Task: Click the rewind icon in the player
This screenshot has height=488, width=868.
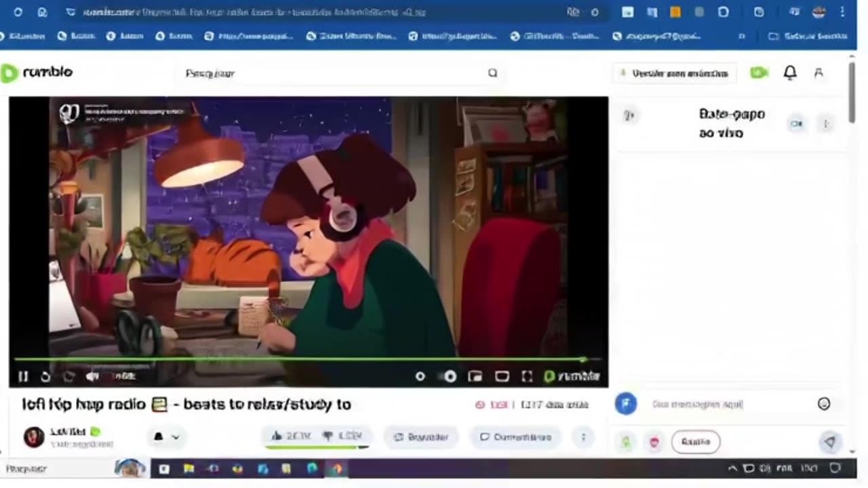Action: [45, 376]
